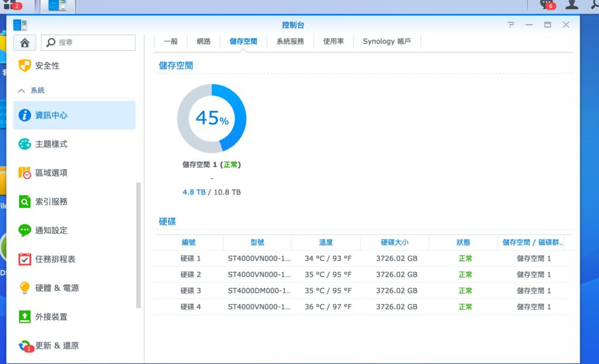Viewport: 599px width, 364px height.
Task: Click the 搜尋 search input field
Action: [x=88, y=42]
